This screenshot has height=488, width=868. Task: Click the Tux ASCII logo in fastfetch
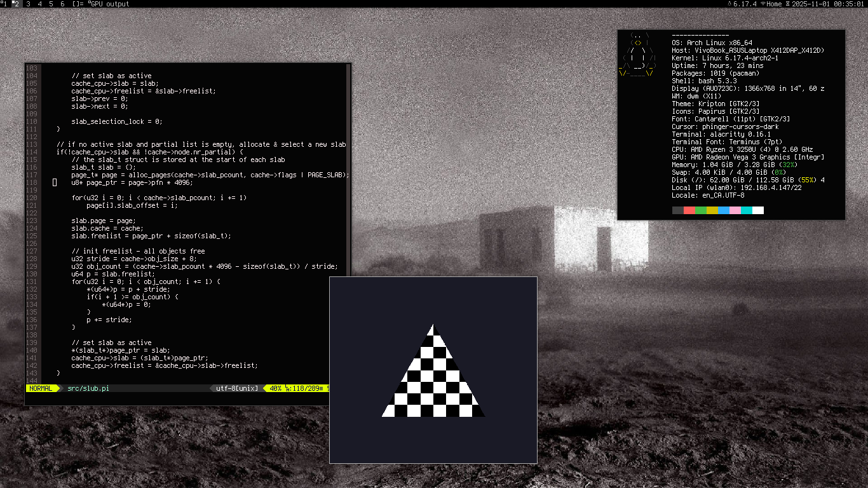(x=637, y=55)
